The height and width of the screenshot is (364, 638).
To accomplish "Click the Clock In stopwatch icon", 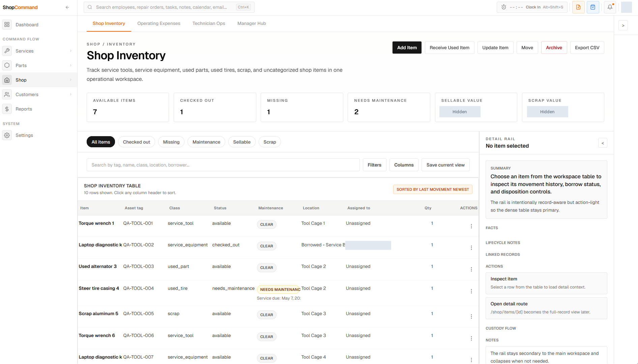I will coord(504,7).
